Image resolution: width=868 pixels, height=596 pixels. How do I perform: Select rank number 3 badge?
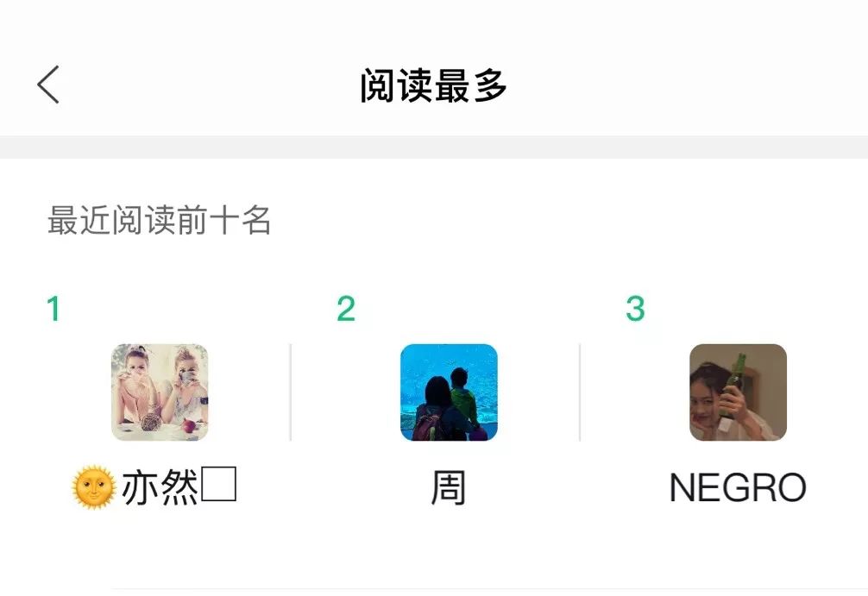pyautogui.click(x=636, y=309)
